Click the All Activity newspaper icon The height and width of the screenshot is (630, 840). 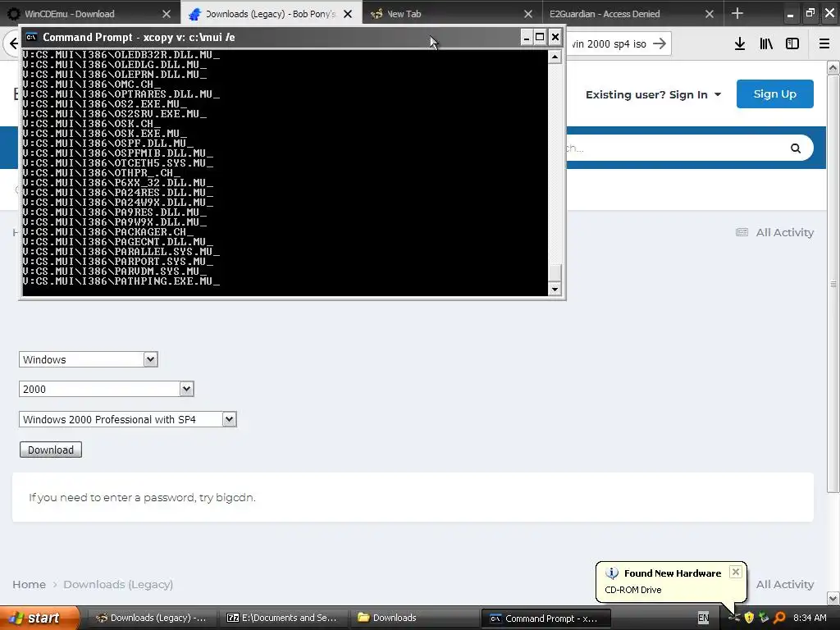(742, 232)
